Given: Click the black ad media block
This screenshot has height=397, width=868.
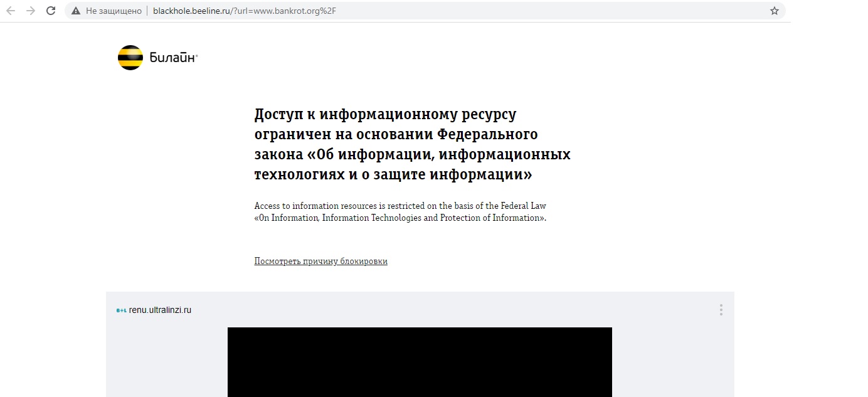Looking at the screenshot, I should (x=420, y=362).
